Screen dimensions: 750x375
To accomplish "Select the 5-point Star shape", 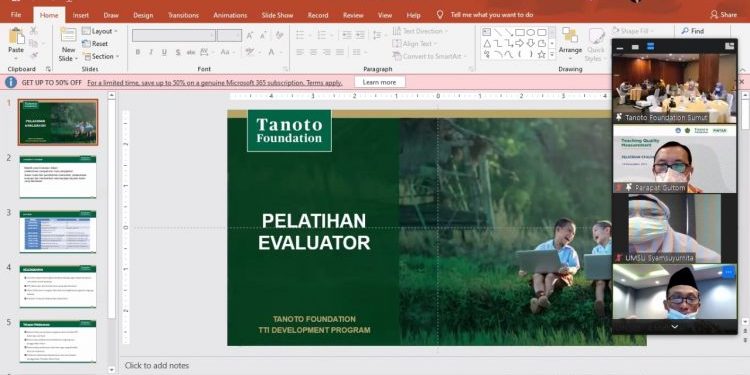I will [542, 55].
